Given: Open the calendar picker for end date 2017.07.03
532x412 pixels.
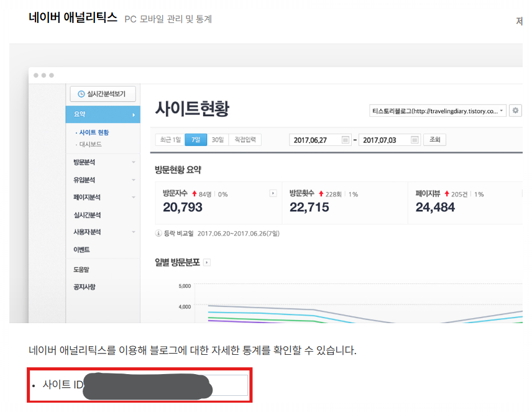Looking at the screenshot, I should pyautogui.click(x=414, y=139).
